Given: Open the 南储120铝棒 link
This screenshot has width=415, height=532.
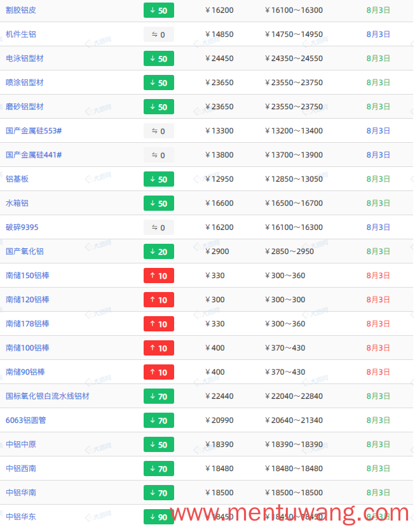Looking at the screenshot, I should point(27,300).
